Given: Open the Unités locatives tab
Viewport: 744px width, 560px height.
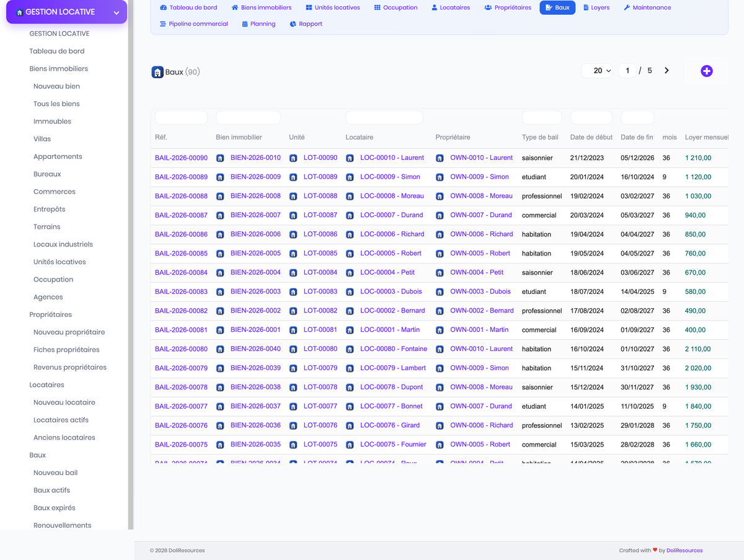Looking at the screenshot, I should click(333, 7).
